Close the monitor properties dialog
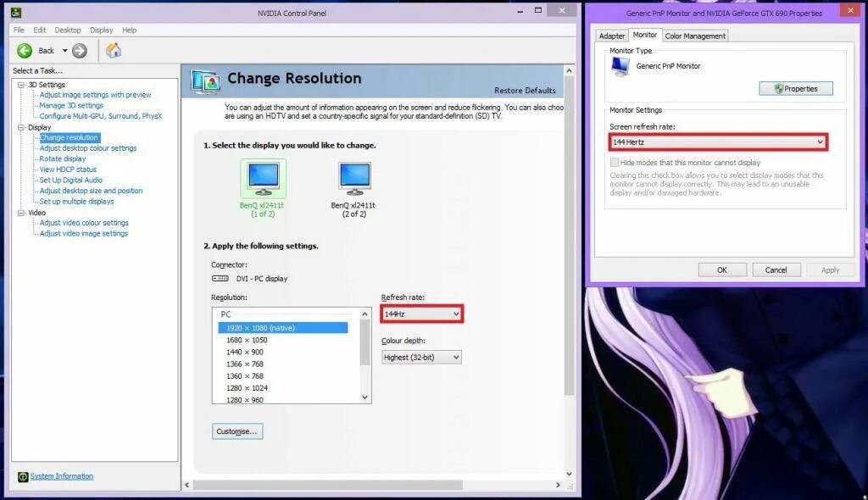This screenshot has height=500, width=868. pyautogui.click(x=850, y=11)
